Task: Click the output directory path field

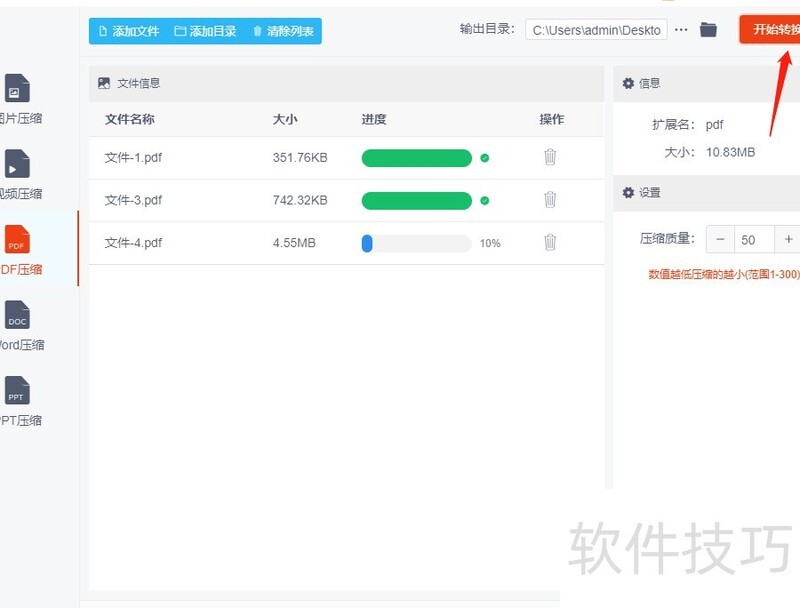Action: pos(596,30)
